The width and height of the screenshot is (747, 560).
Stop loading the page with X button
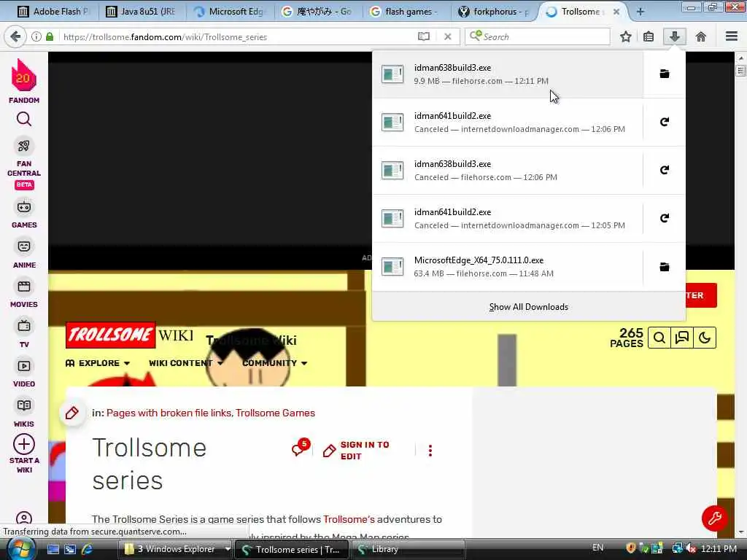[447, 36]
